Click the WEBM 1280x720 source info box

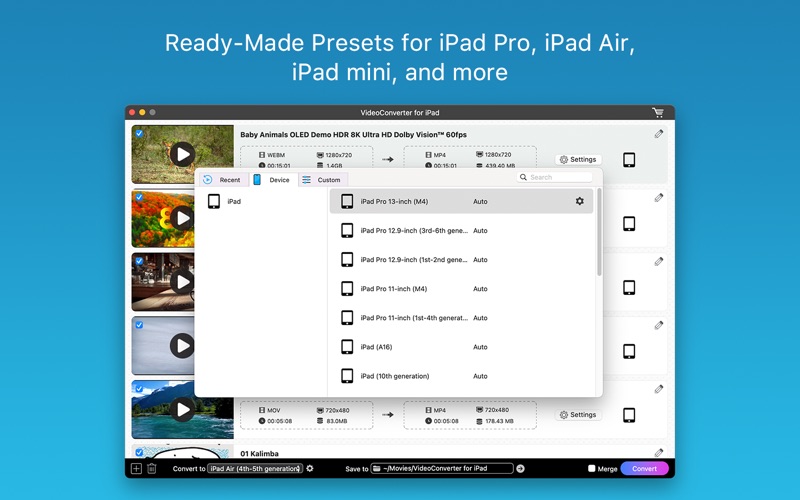[307, 157]
